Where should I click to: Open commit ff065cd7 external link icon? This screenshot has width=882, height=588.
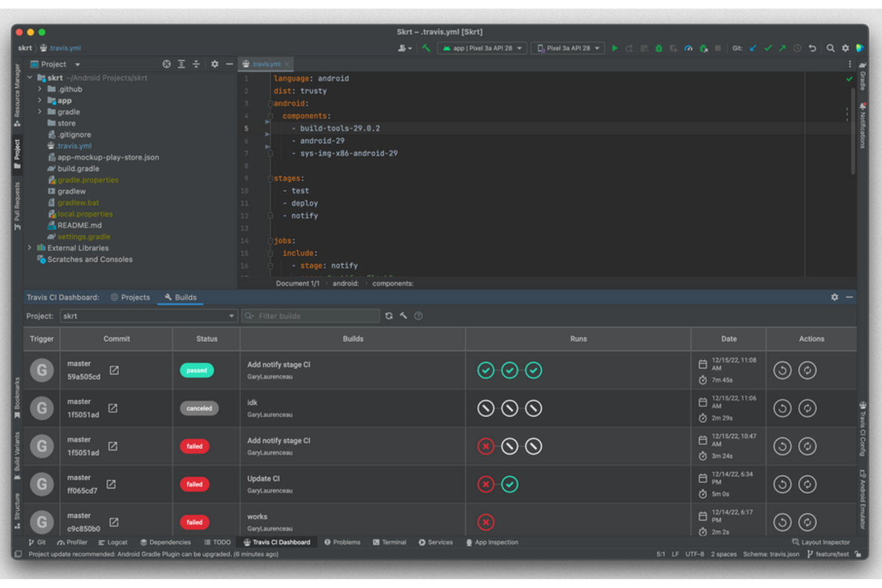click(x=111, y=484)
